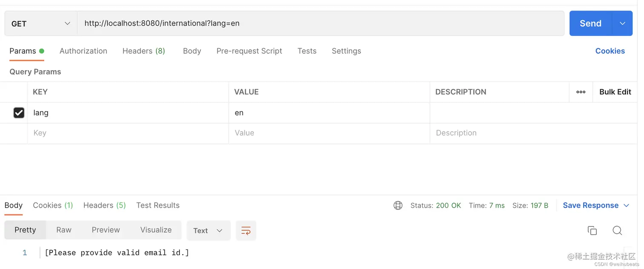Open the column options three-dot icon
Screen dimensions: 644x269
coord(581,92)
